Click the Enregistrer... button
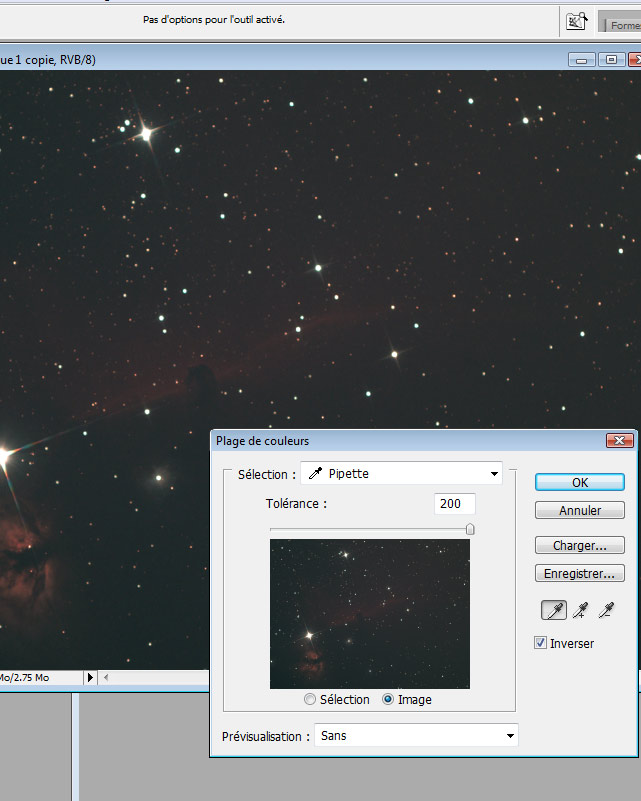The height and width of the screenshot is (801, 641). 580,573
